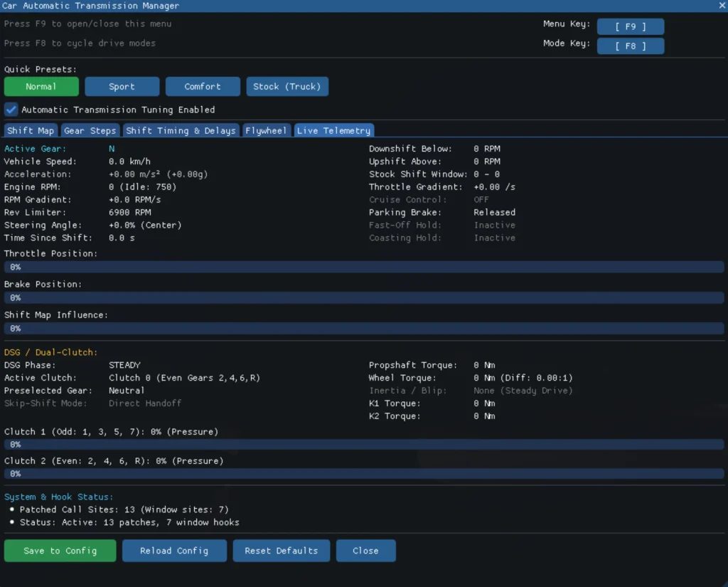Click the Active Gear value N
This screenshot has width=728, height=587.
tap(112, 149)
